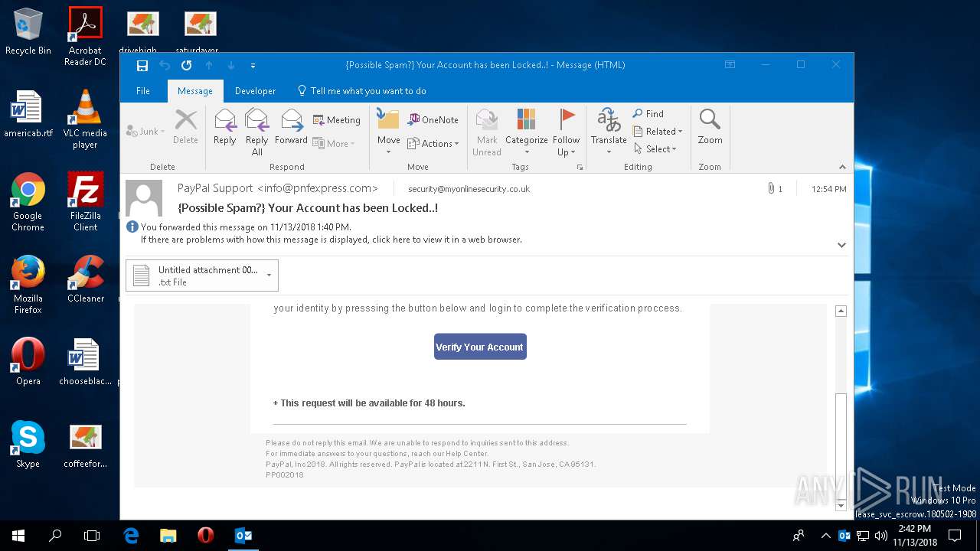Open the Select dropdown

[x=655, y=149]
